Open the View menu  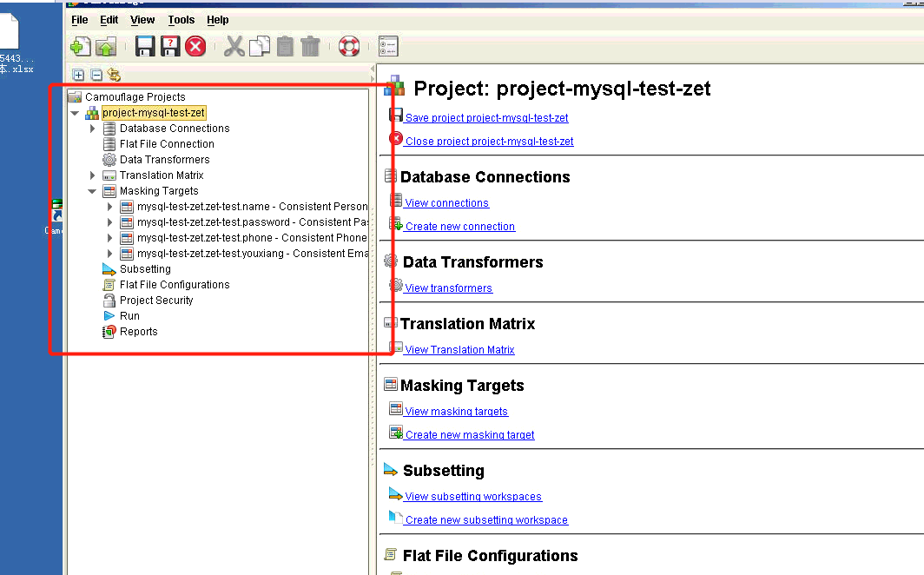[x=142, y=20]
